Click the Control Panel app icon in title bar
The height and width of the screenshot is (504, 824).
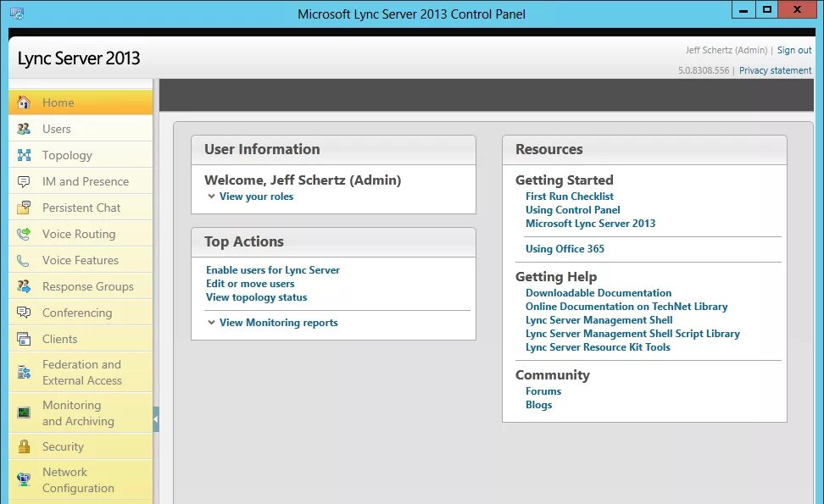click(x=17, y=14)
